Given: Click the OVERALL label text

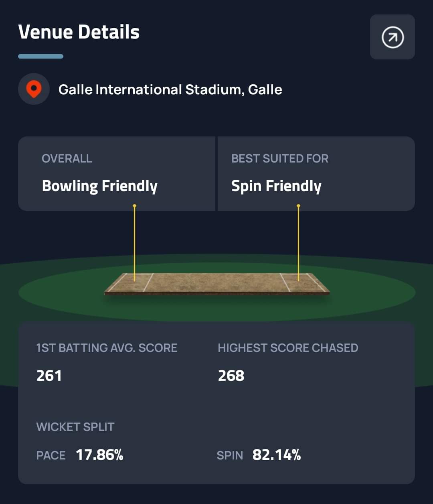Looking at the screenshot, I should [67, 159].
